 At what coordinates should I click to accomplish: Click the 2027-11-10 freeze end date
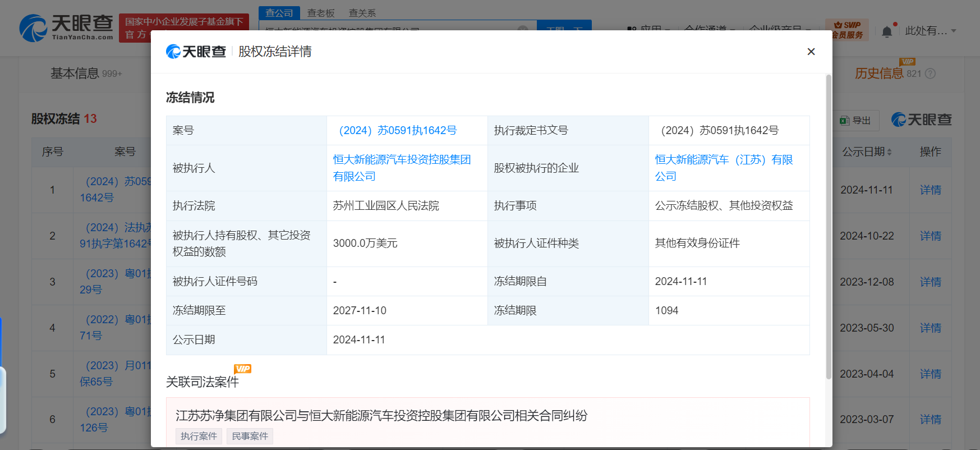(x=360, y=311)
